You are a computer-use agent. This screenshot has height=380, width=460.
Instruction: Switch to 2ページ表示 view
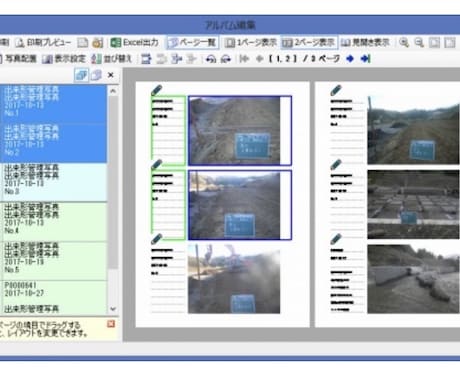point(309,42)
